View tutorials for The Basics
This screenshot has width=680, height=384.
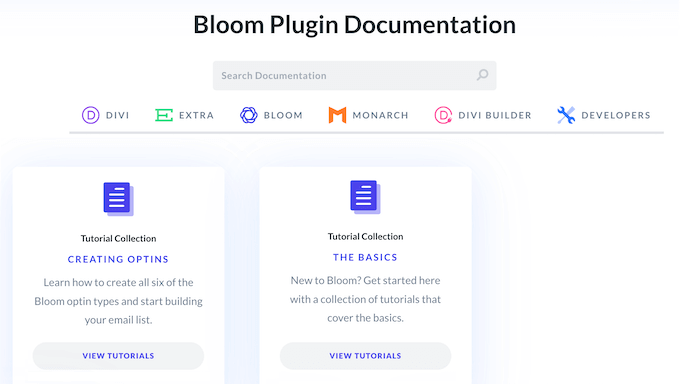click(365, 356)
